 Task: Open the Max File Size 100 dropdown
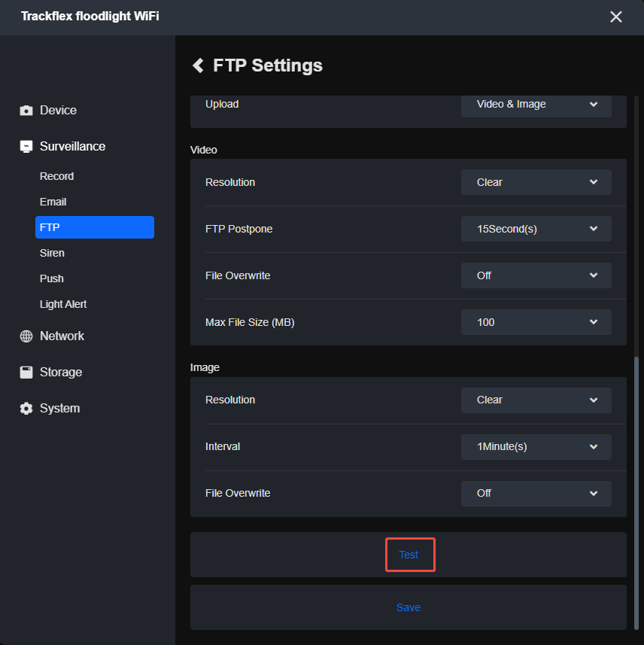click(536, 322)
